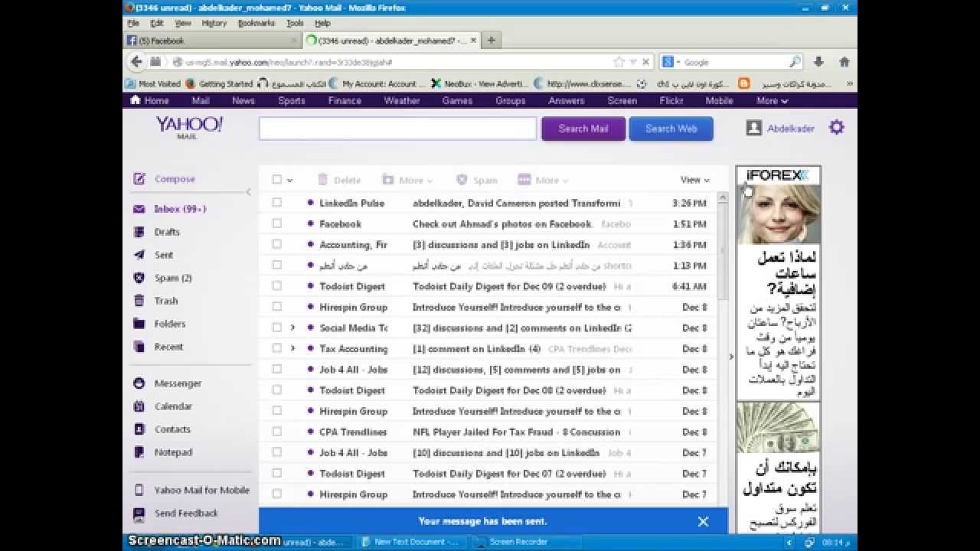Select the LinkedIn Pulse message checkbox
Viewport: 980px width, 551px height.
click(x=277, y=203)
